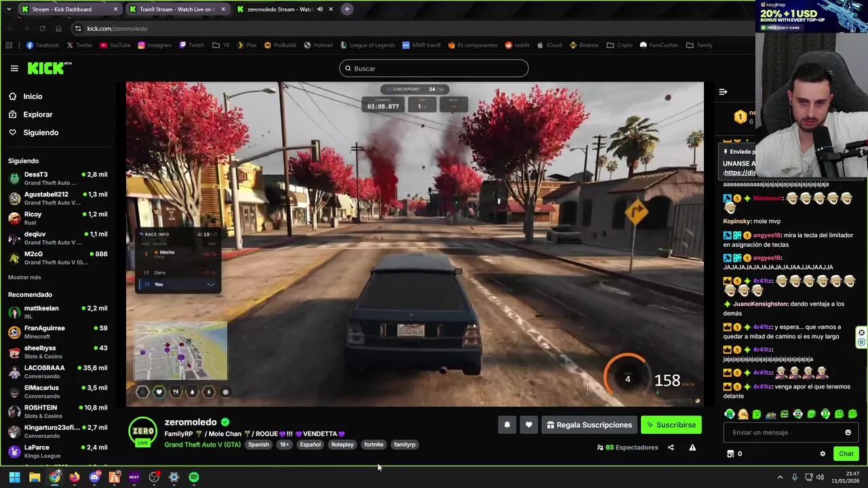
Task: Reload the page in browser
Action: click(42, 28)
